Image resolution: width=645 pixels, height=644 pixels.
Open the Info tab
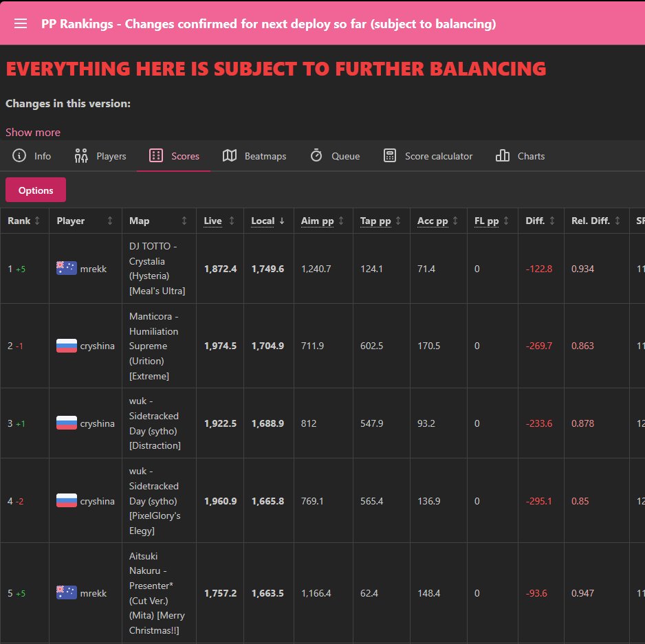coord(32,156)
